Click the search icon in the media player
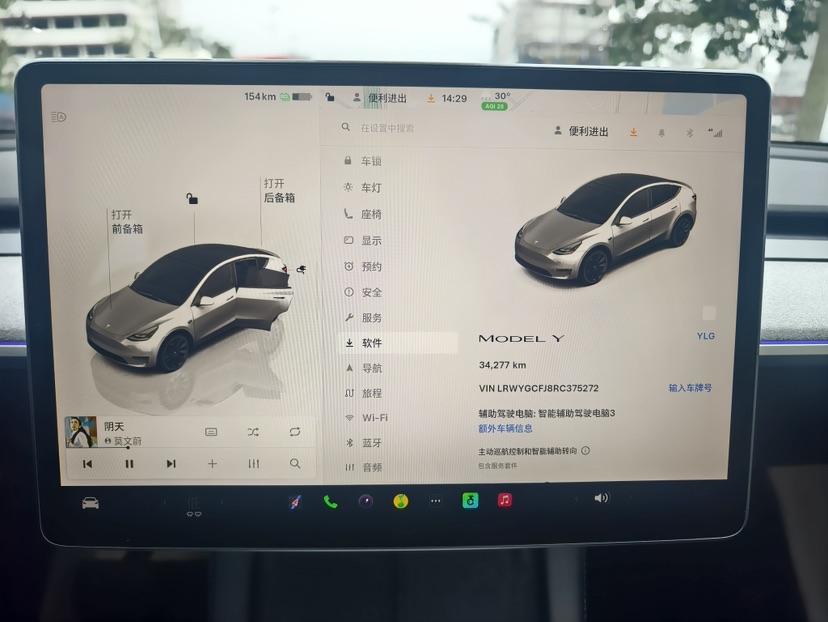This screenshot has width=828, height=622. click(295, 464)
